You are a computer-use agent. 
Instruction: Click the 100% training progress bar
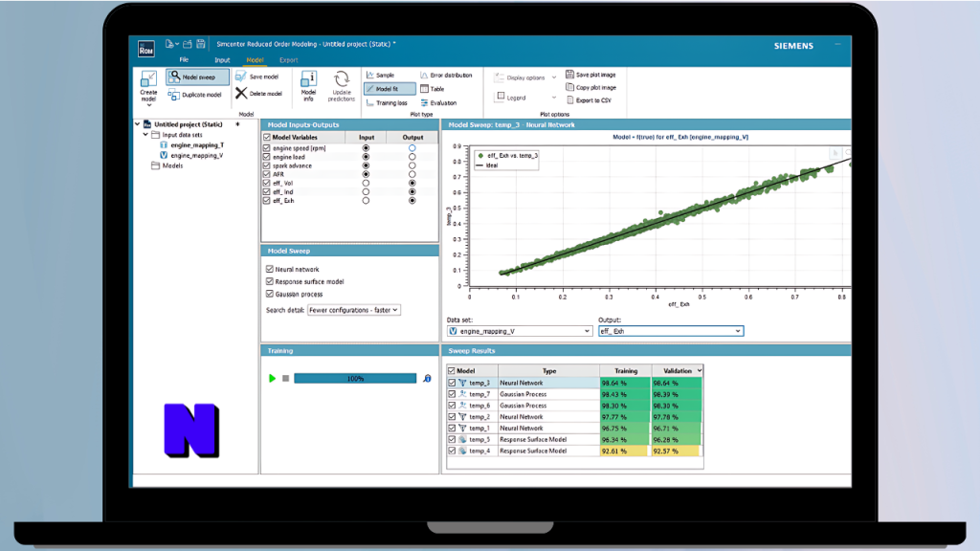pyautogui.click(x=355, y=379)
